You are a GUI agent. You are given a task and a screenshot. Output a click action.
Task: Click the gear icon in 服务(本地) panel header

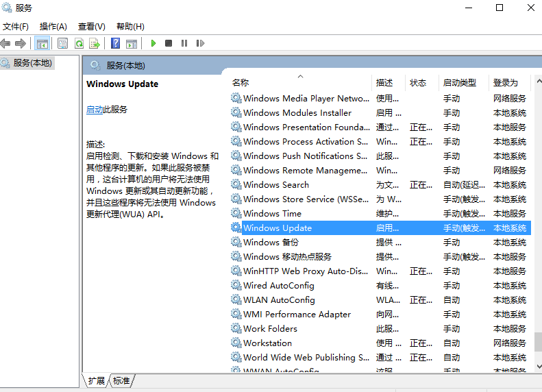click(95, 65)
